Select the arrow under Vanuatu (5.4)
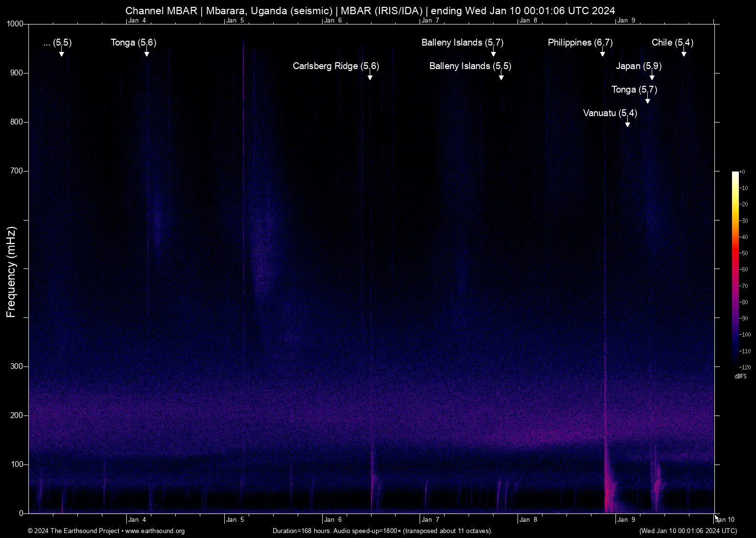 tap(628, 124)
